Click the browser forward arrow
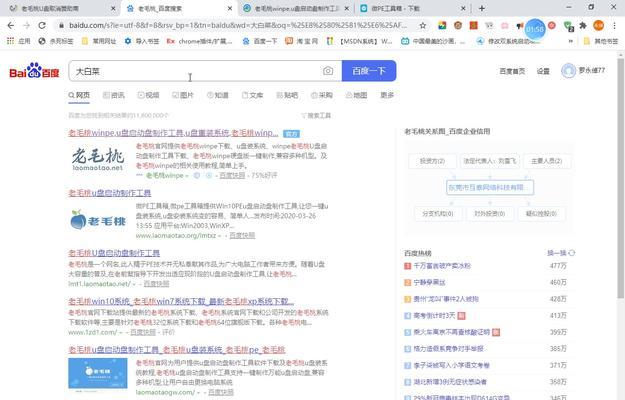Screen dimensions: 625x400 (x=26, y=25)
